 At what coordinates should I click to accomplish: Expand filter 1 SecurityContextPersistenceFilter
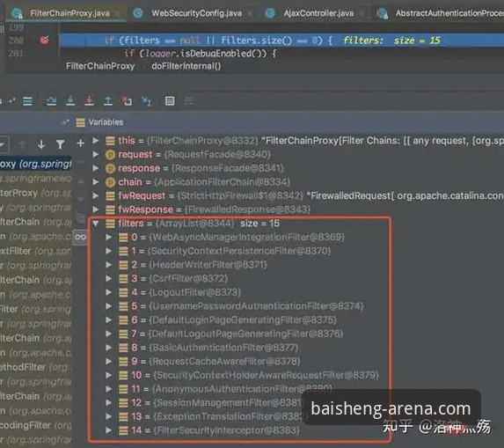click(109, 251)
